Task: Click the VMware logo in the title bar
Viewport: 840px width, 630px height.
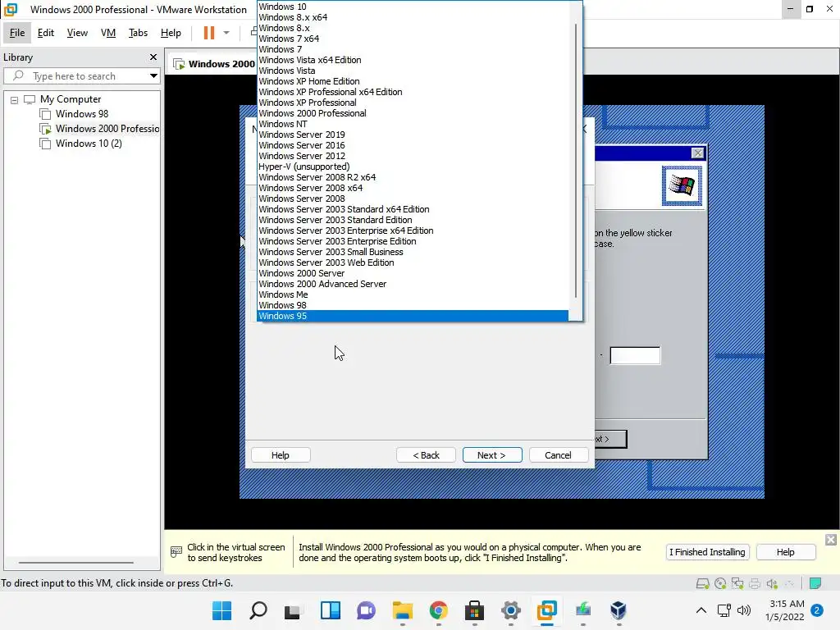Action: coord(11,9)
